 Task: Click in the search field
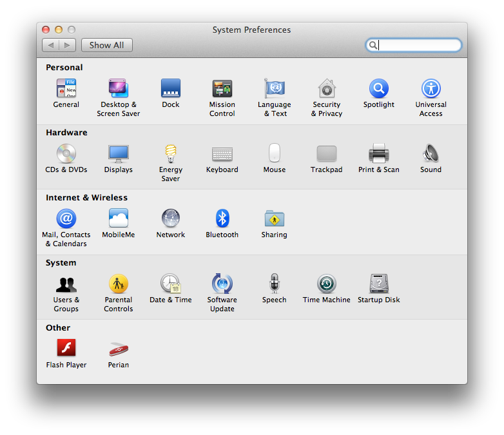[x=418, y=45]
